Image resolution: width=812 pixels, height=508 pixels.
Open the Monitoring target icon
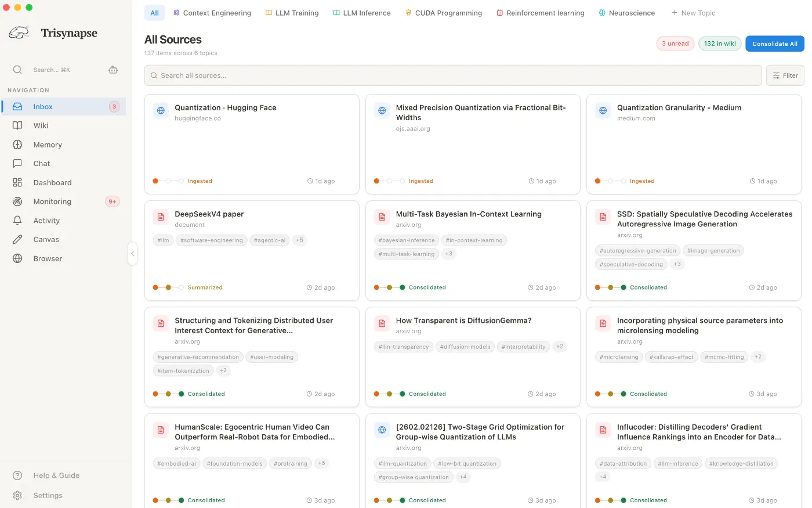coord(17,201)
